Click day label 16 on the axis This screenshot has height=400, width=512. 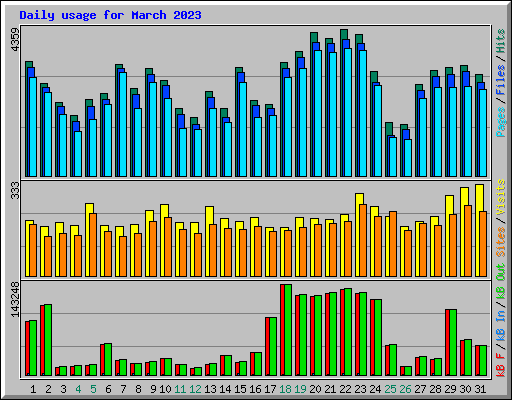point(255,389)
